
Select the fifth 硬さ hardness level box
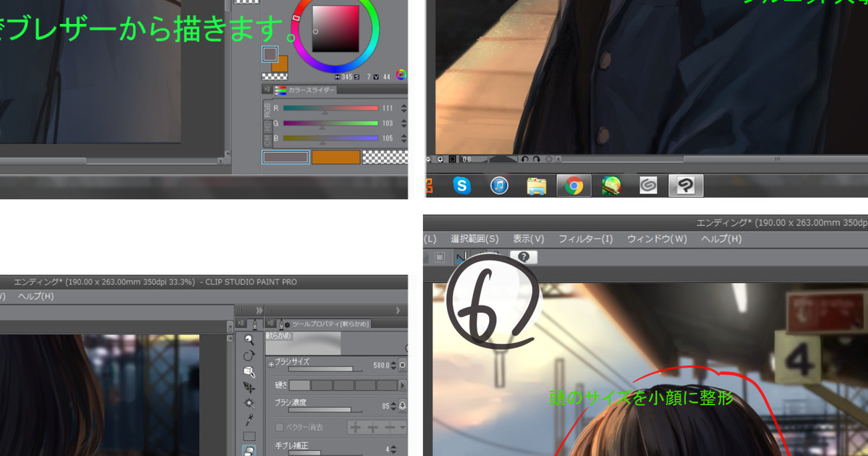tap(387, 385)
